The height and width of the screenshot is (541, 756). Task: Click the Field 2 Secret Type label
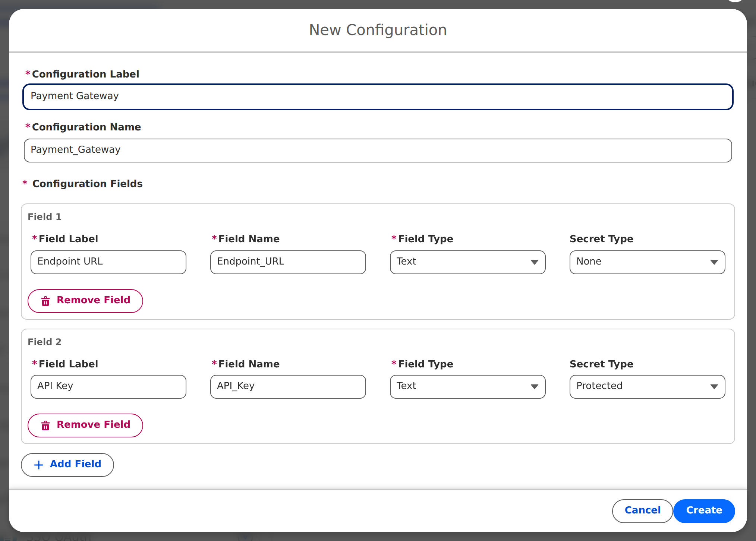tap(601, 364)
